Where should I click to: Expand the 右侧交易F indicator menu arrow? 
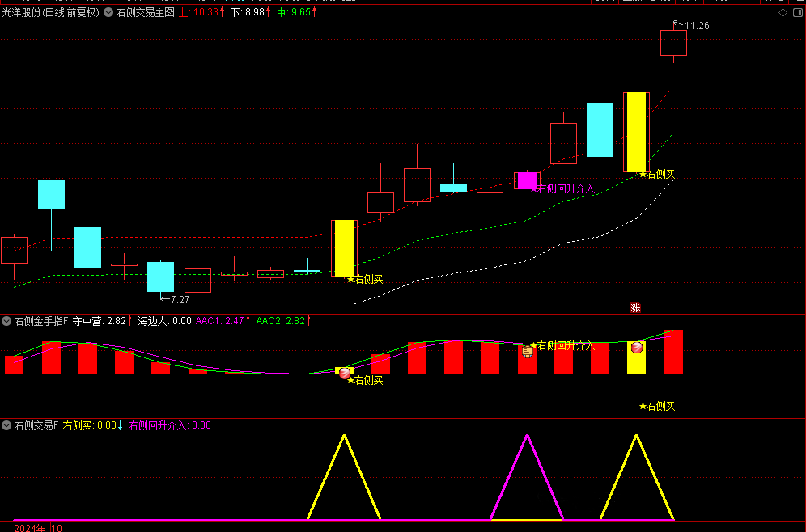(x=6, y=425)
